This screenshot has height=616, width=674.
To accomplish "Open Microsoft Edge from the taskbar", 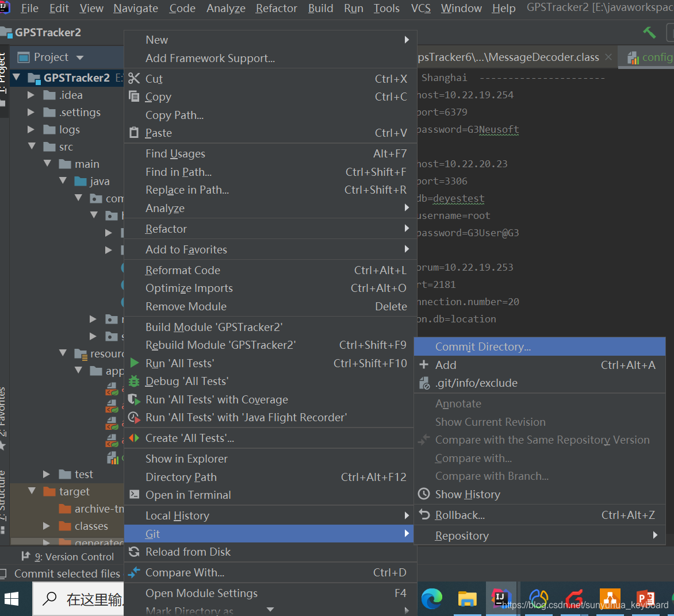I will (431, 599).
